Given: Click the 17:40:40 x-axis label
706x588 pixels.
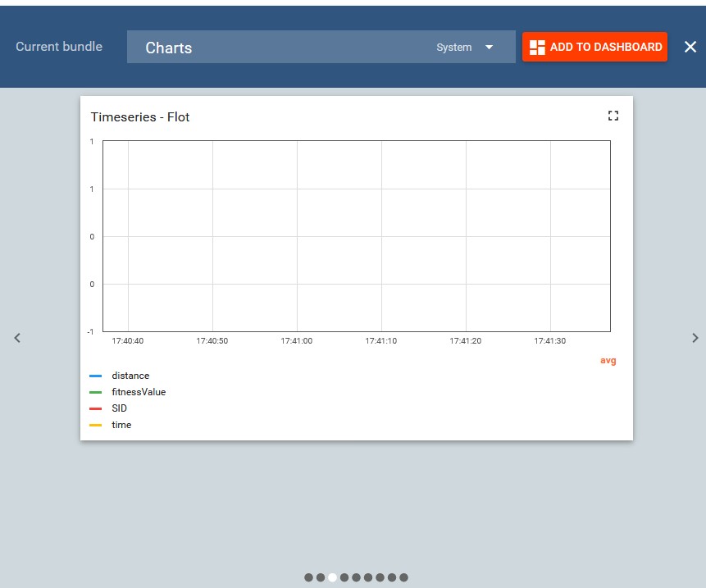Looking at the screenshot, I should tap(128, 341).
